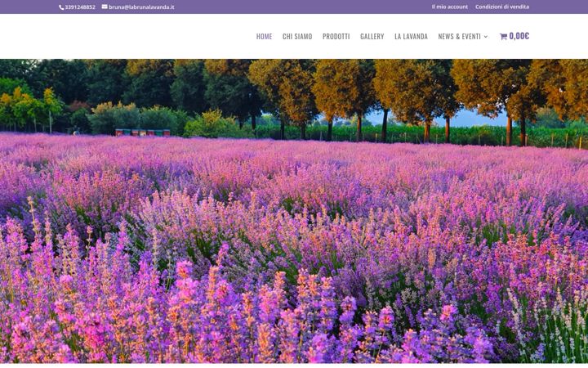The height and width of the screenshot is (368, 588).
Task: Open the Gallery menu item
Action: pyautogui.click(x=372, y=37)
